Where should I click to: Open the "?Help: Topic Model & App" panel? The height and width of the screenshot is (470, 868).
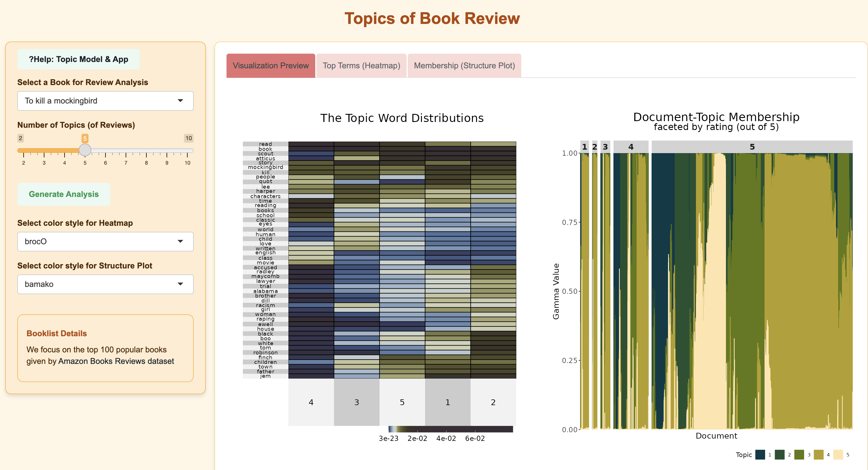(x=78, y=59)
